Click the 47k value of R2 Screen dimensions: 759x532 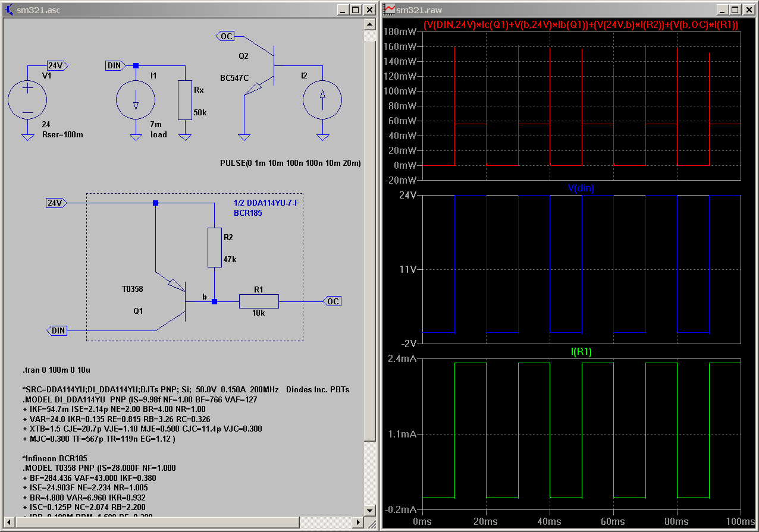[x=231, y=260]
